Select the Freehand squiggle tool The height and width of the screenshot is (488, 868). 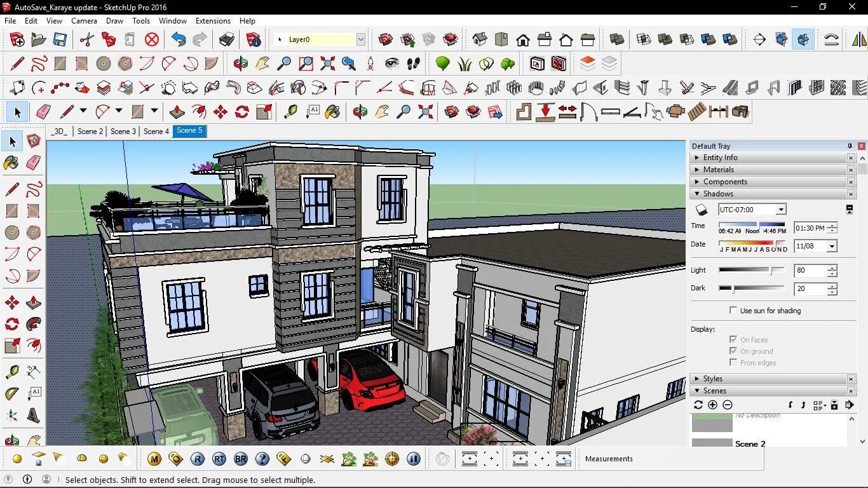click(x=39, y=64)
